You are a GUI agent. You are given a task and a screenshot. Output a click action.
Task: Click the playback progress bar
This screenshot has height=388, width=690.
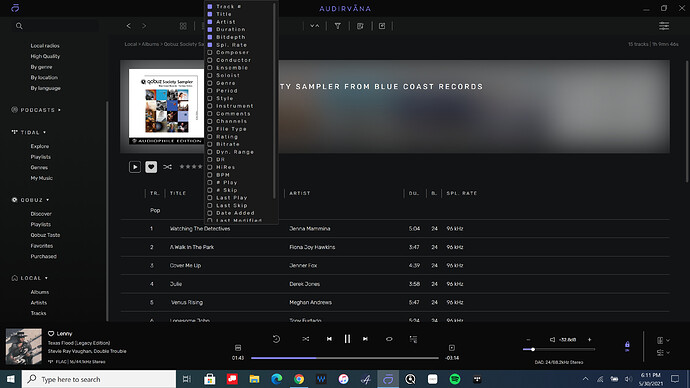tap(345, 358)
